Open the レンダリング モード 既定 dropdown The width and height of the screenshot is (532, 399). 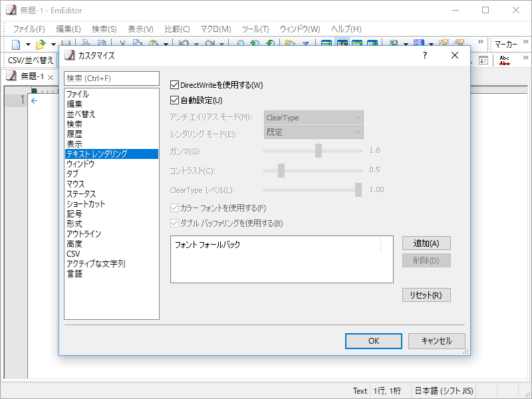click(313, 132)
